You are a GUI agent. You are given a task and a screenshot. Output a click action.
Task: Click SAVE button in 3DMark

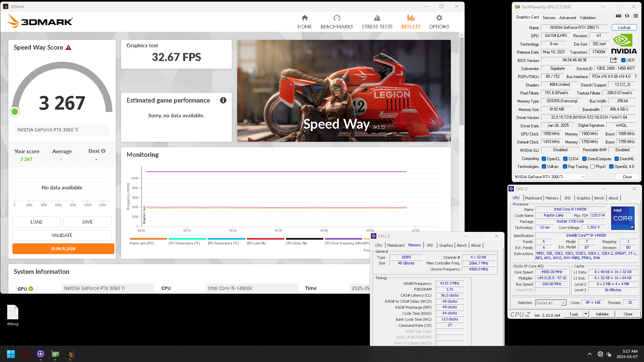[x=87, y=222]
